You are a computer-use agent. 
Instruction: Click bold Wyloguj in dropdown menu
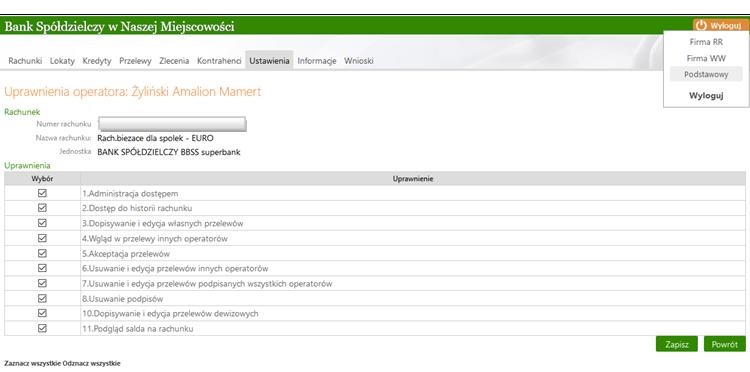pos(706,96)
